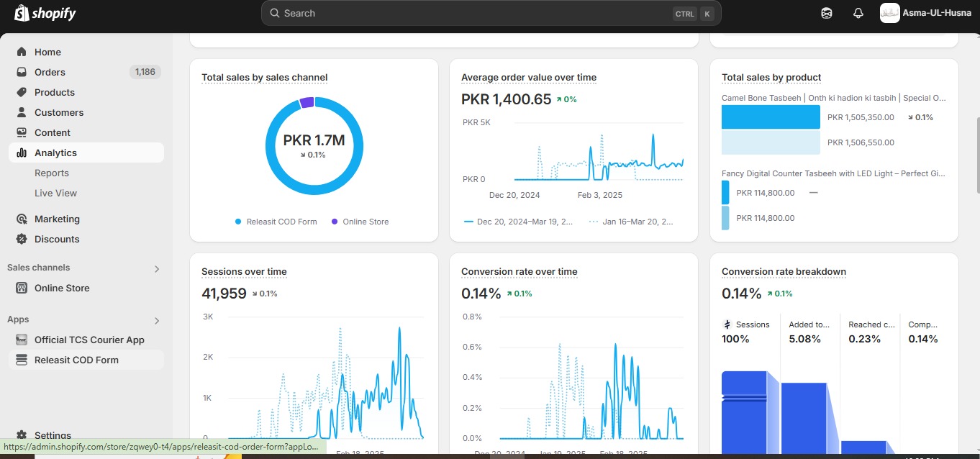Go to Live View under Analytics
The width and height of the screenshot is (980, 459).
point(55,193)
